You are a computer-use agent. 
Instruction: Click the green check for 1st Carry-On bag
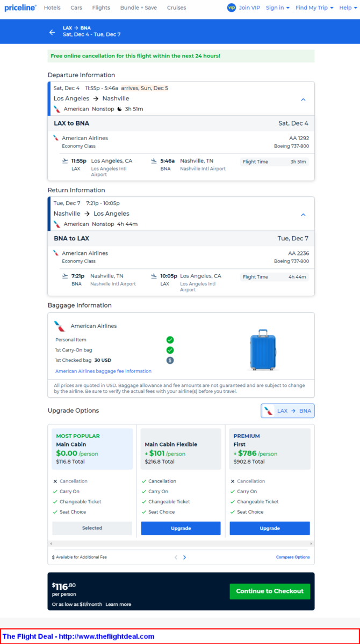click(x=170, y=350)
